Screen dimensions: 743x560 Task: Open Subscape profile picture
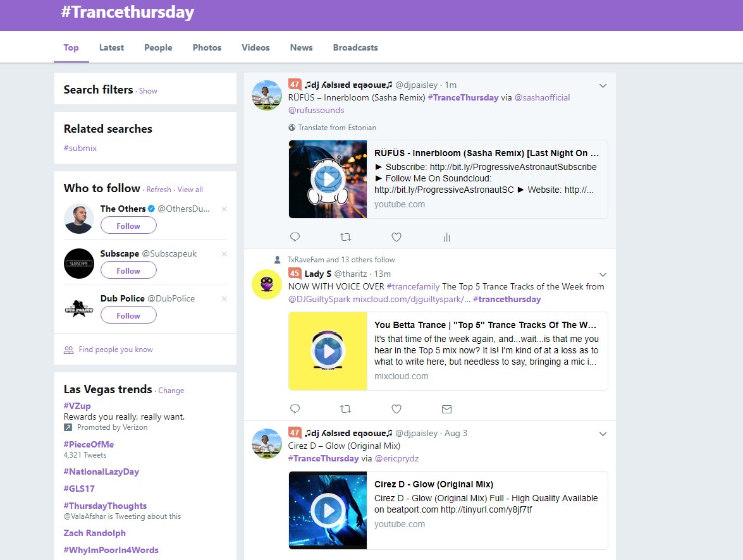point(78,264)
